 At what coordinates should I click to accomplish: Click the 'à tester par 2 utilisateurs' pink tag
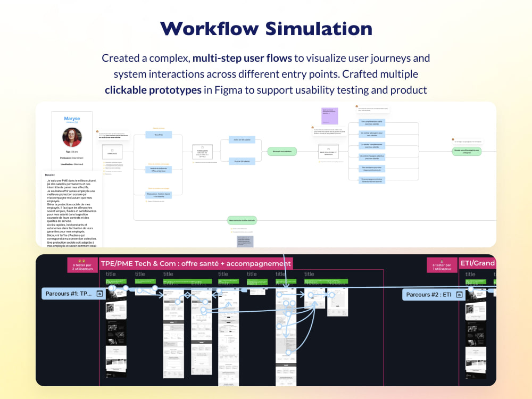click(x=82, y=265)
